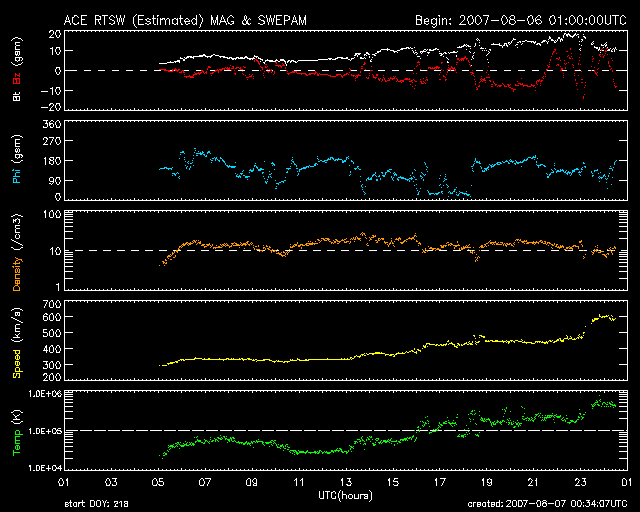640x512 pixels.
Task: Click the '15' hour tick label
Action: pyautogui.click(x=393, y=482)
